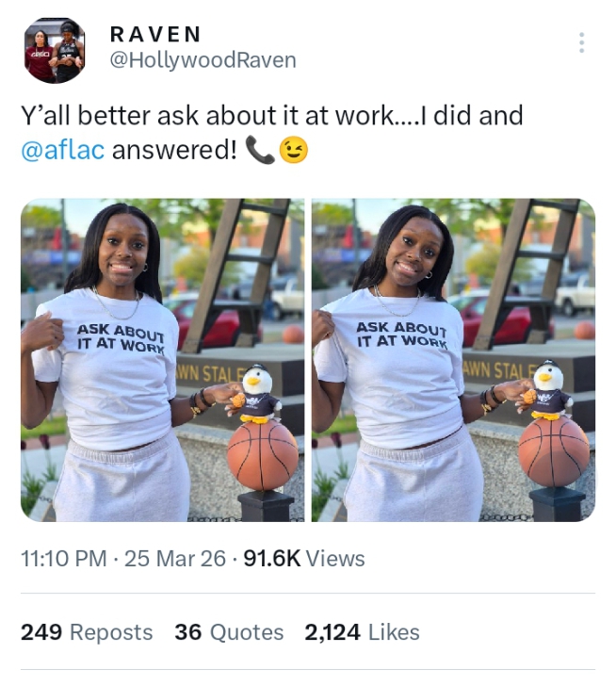Open the @HollywoodRaven handle link
Viewport: 616px width, 686px height.
(x=203, y=60)
